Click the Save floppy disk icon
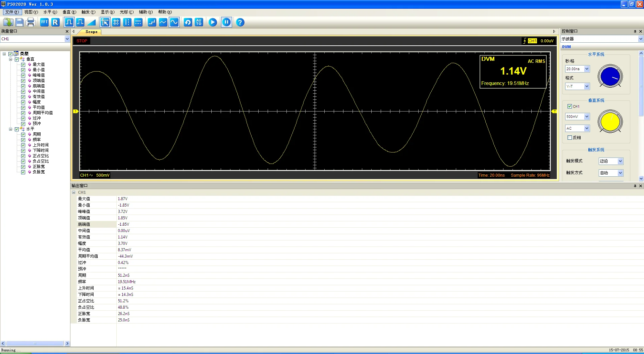 19,22
